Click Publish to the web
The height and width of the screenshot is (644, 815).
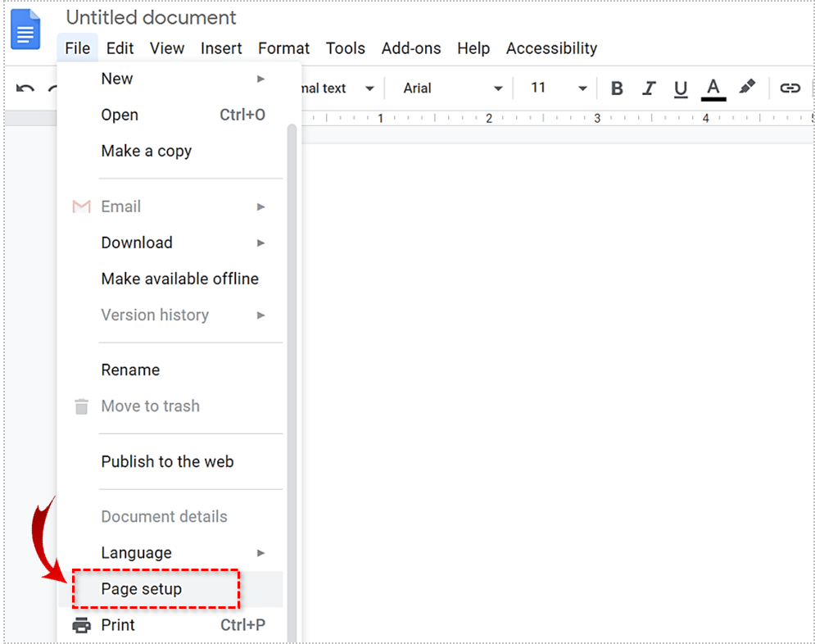click(167, 461)
